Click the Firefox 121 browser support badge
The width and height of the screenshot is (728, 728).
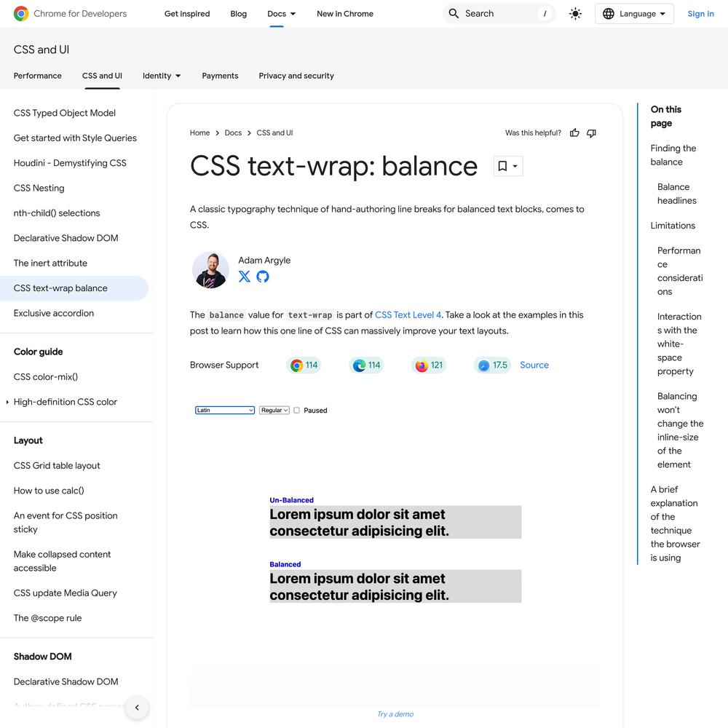[429, 365]
